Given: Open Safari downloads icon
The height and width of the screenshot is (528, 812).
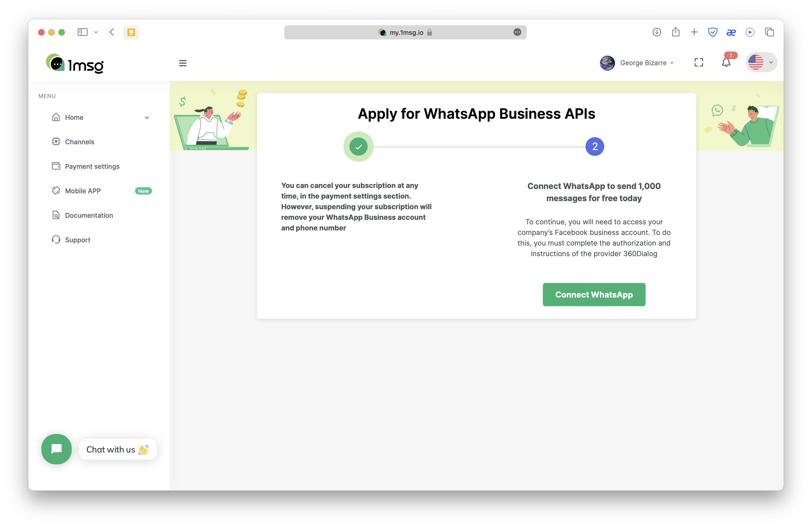Looking at the screenshot, I should coord(657,32).
